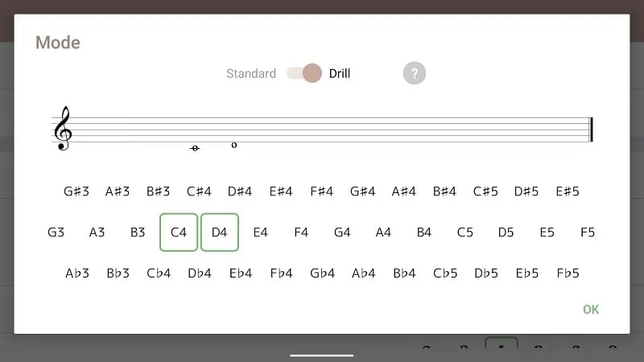Open the help question mark icon
644x362 pixels.
[x=415, y=73]
